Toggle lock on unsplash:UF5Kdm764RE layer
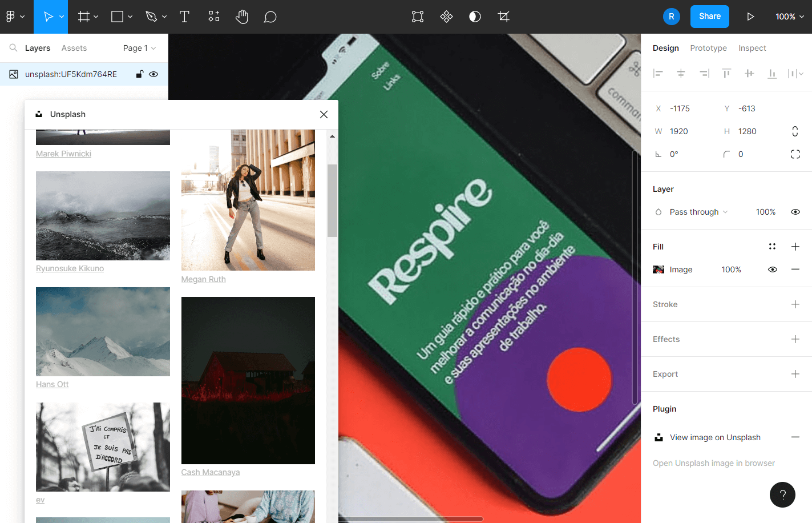 coord(139,74)
